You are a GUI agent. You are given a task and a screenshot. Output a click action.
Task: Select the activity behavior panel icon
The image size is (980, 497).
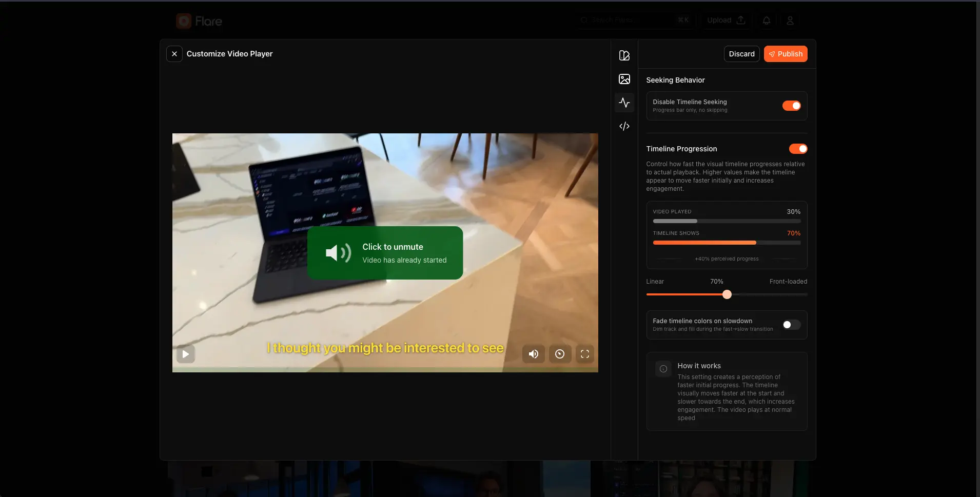tap(624, 103)
